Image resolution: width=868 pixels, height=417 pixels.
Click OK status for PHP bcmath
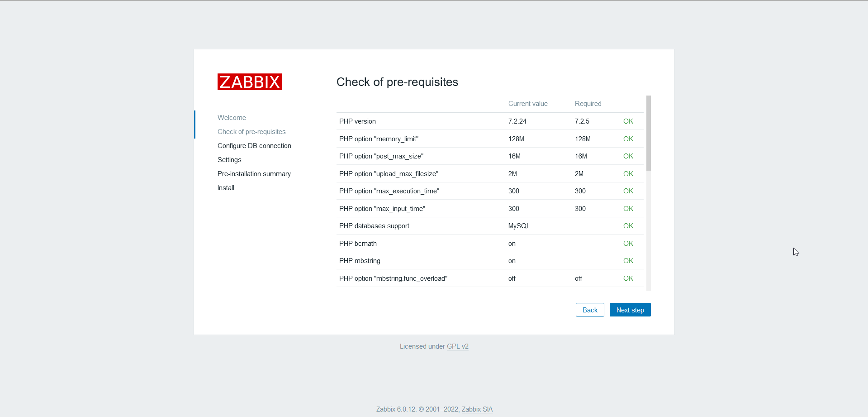(628, 244)
